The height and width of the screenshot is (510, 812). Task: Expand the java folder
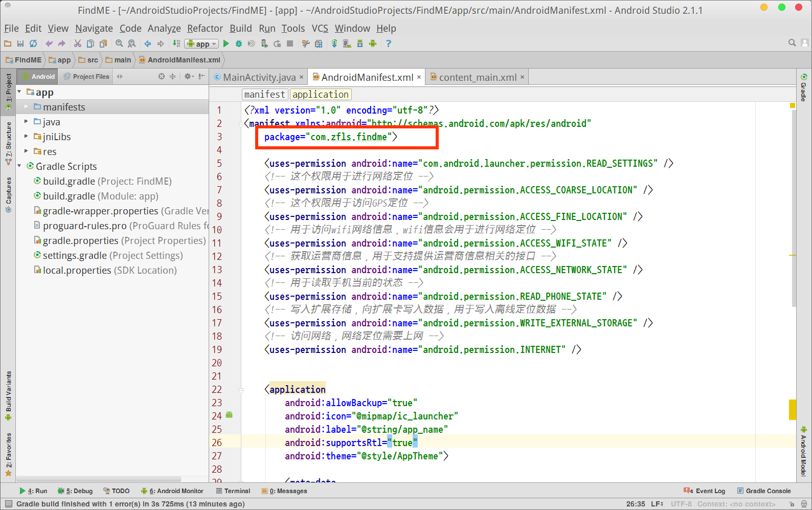tap(26, 122)
